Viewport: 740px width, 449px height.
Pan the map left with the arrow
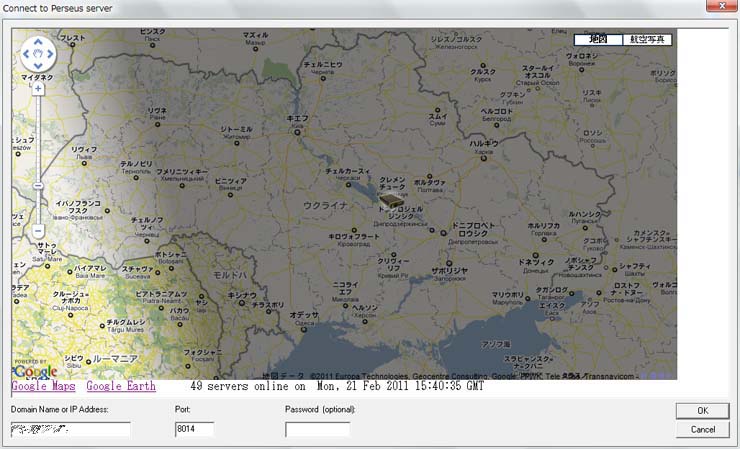(x=26, y=54)
